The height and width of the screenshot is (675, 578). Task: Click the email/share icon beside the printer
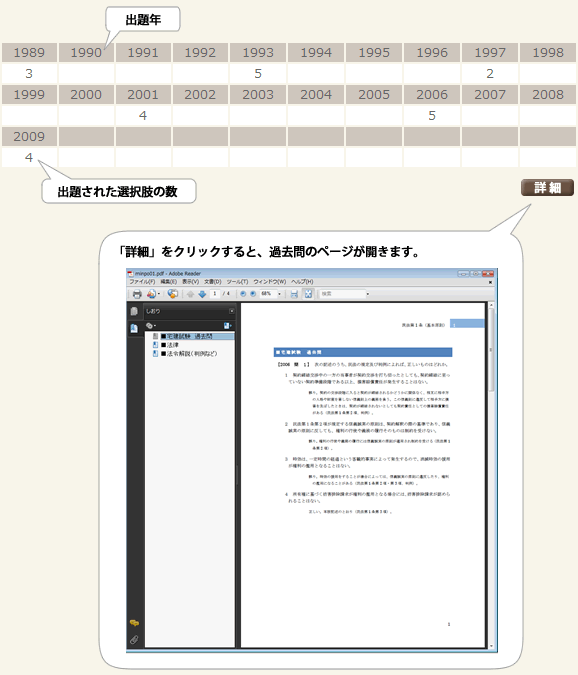tap(151, 294)
